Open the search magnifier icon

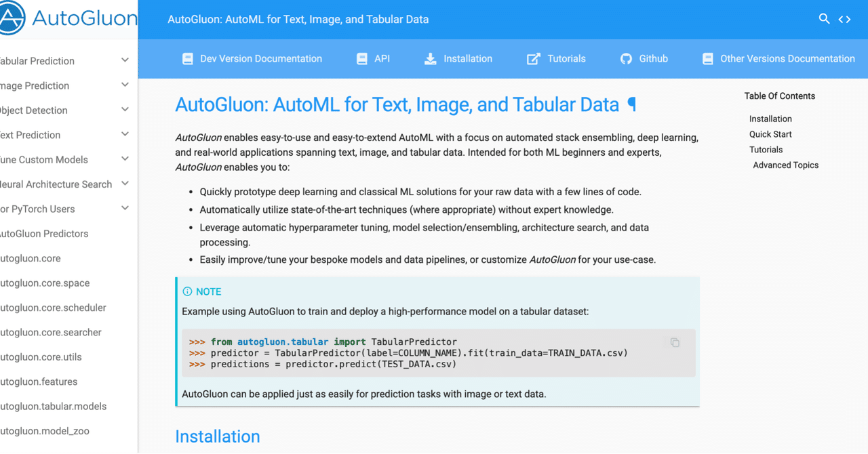824,19
